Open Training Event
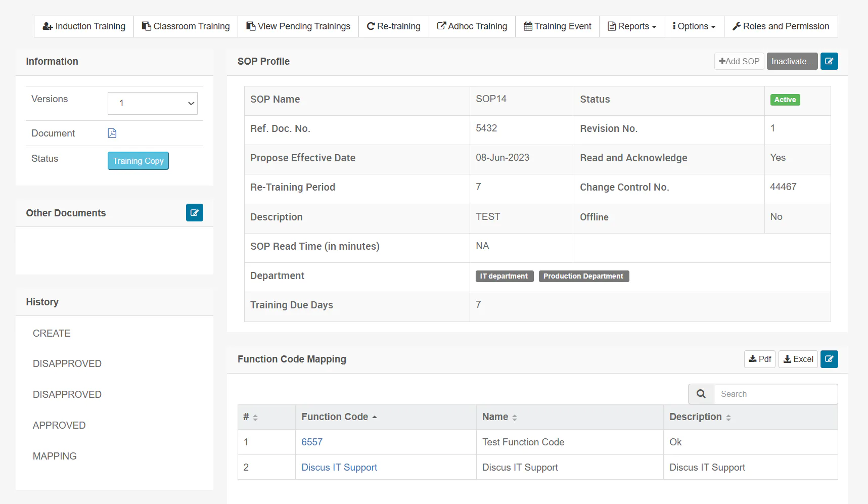This screenshot has height=504, width=868. pos(558,26)
